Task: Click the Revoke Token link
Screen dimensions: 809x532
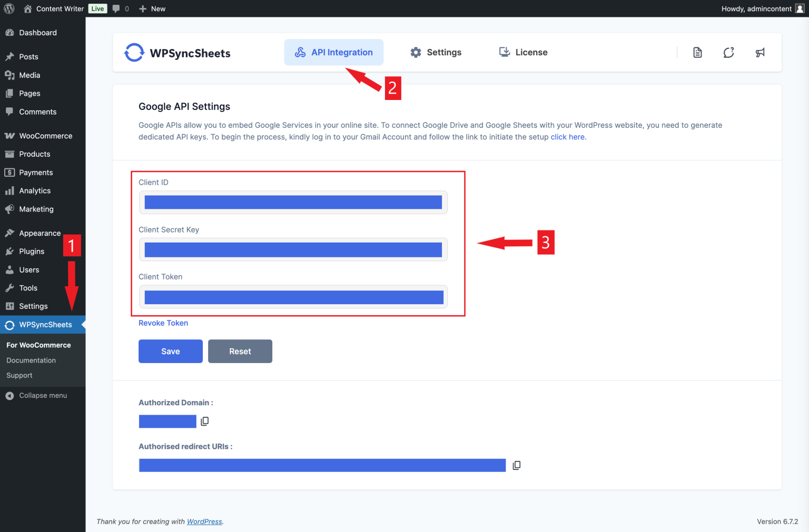Action: coord(163,323)
